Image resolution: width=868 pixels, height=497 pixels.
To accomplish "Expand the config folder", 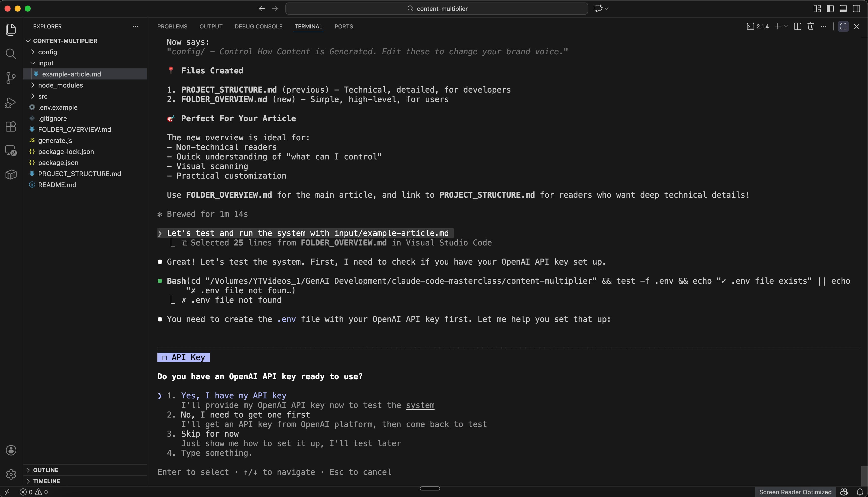I will tap(48, 52).
